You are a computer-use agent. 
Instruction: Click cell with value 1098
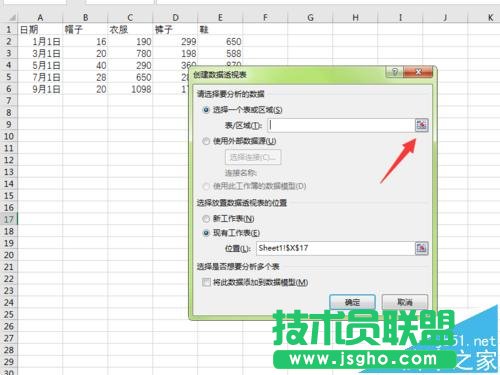click(130, 89)
